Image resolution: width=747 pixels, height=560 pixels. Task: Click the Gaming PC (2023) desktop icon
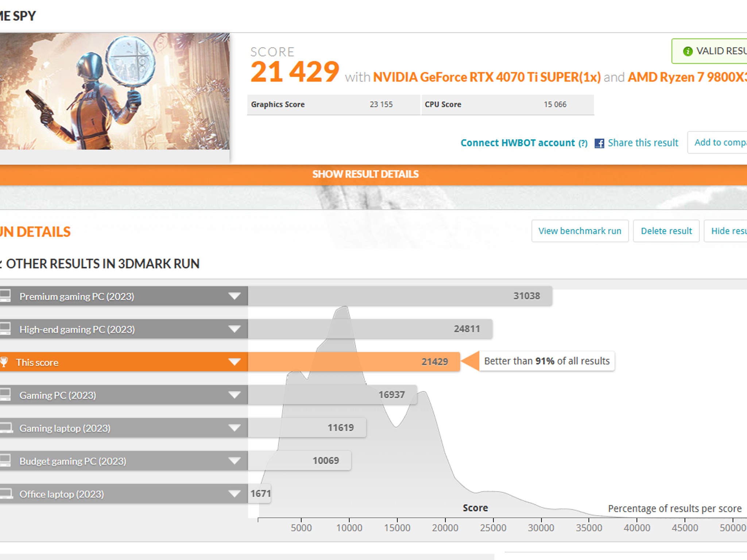click(x=5, y=394)
